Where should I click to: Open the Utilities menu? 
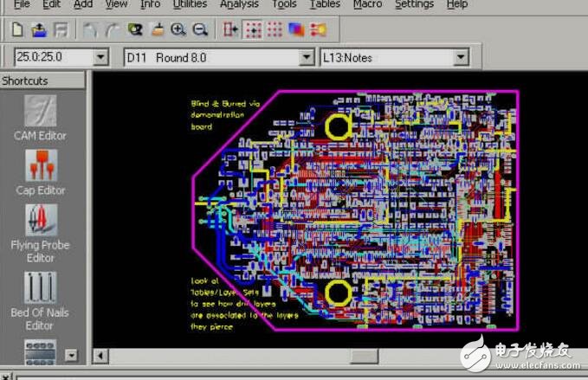[190, 4]
